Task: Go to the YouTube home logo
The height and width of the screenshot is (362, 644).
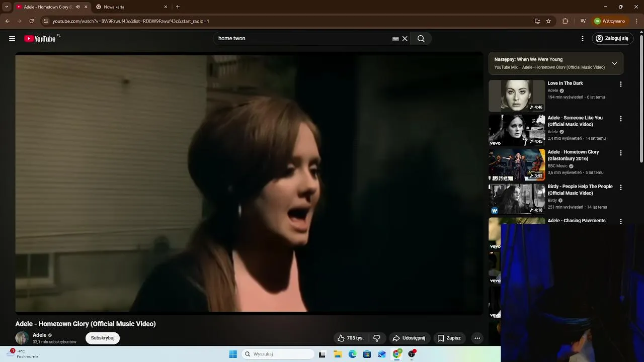Action: coord(40,39)
